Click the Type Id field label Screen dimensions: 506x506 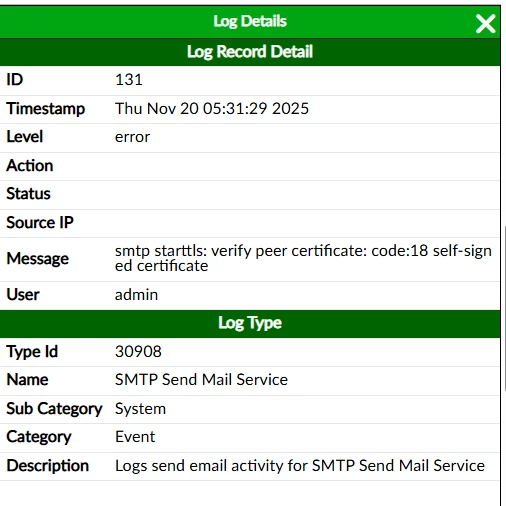pos(32,352)
